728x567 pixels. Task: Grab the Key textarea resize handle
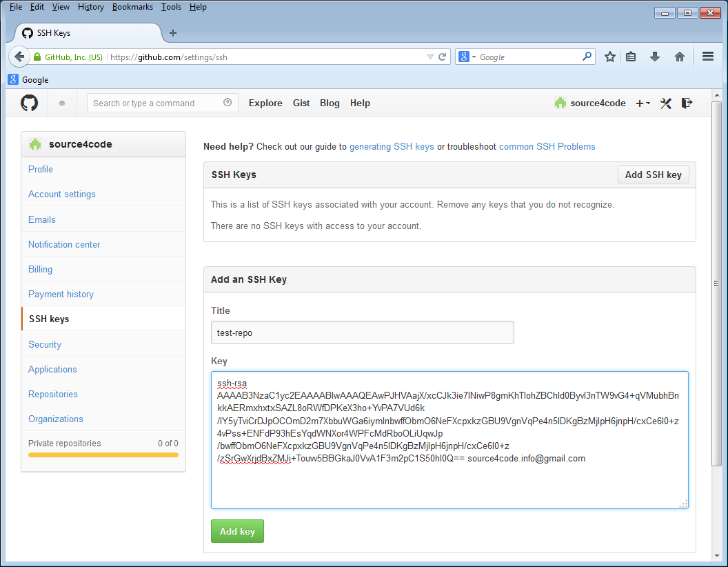point(683,504)
